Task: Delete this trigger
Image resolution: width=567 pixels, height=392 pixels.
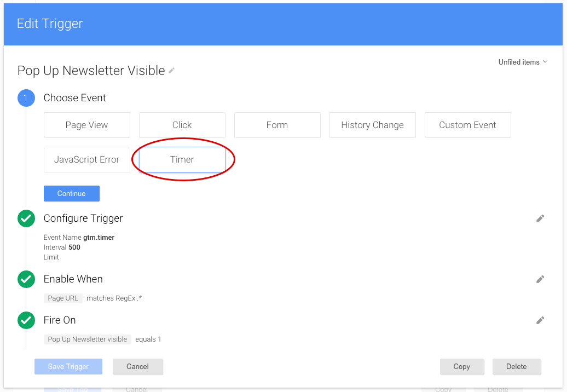Action: 517,367
